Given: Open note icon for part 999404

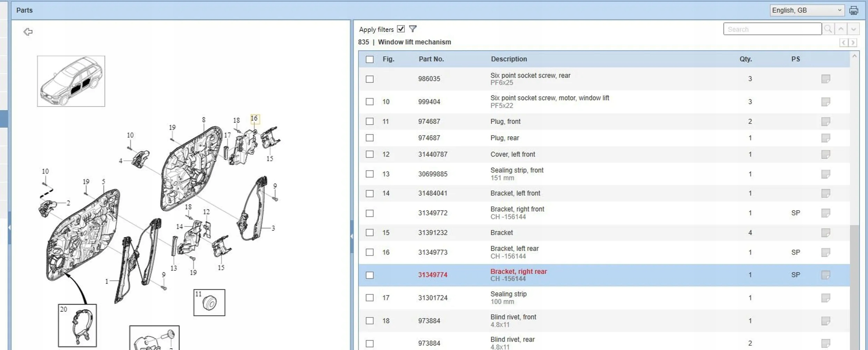Looking at the screenshot, I should coord(826,102).
